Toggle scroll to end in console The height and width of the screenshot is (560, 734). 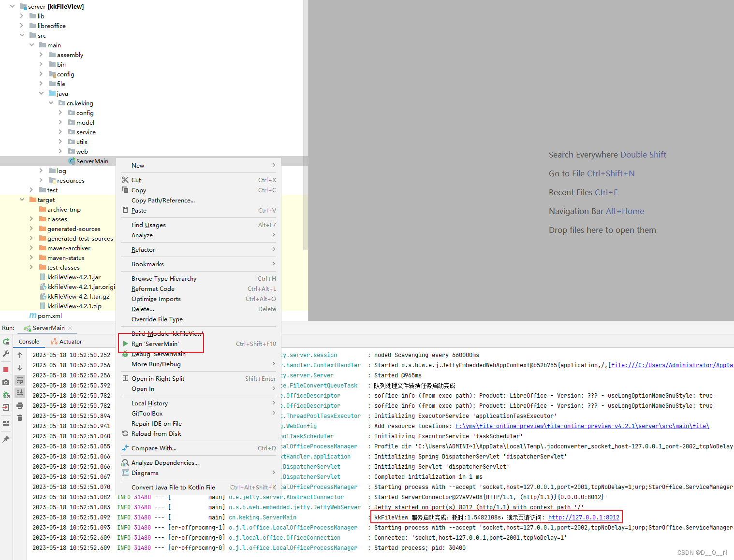(x=20, y=393)
